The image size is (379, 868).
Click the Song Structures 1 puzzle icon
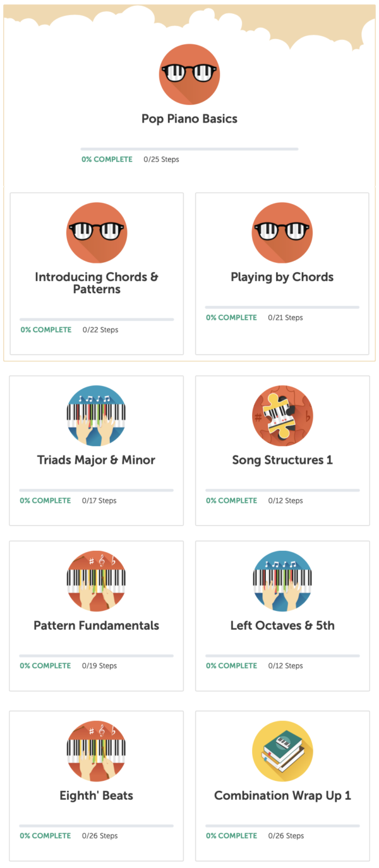point(282,416)
